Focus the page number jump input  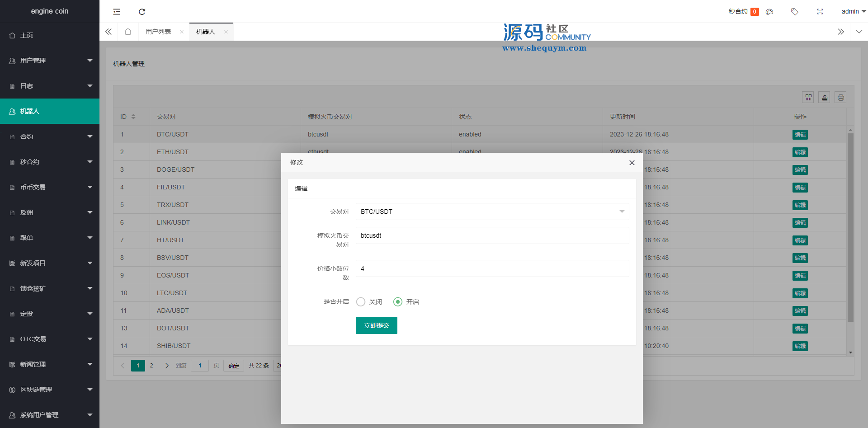click(x=200, y=366)
